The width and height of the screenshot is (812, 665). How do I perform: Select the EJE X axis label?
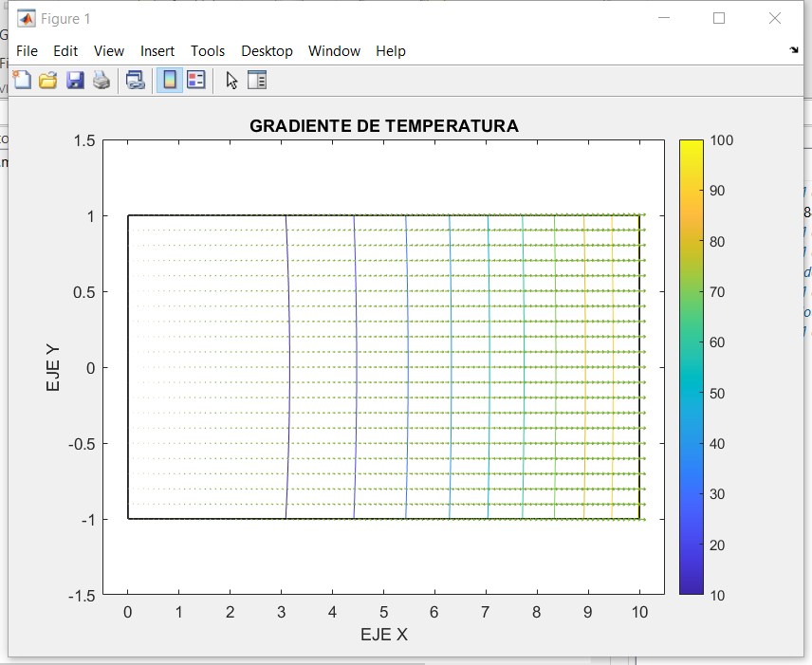point(383,635)
